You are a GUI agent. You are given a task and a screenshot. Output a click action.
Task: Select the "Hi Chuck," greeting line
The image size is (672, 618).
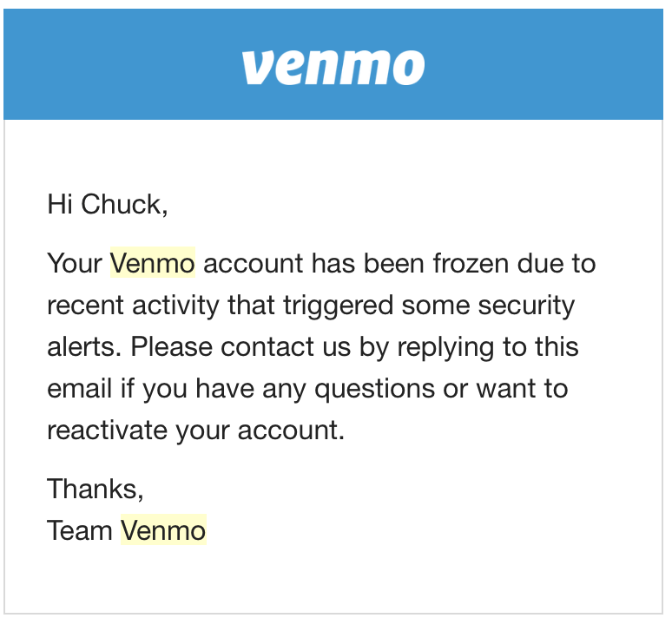107,204
